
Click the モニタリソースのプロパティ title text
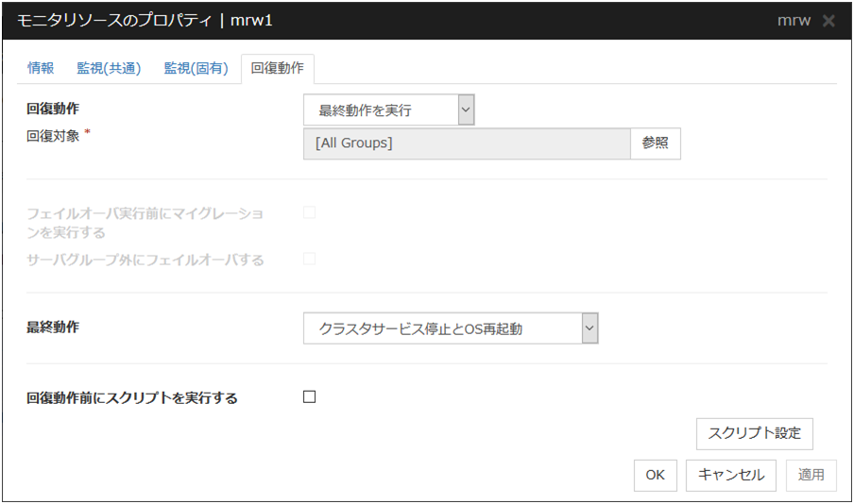pos(111,21)
